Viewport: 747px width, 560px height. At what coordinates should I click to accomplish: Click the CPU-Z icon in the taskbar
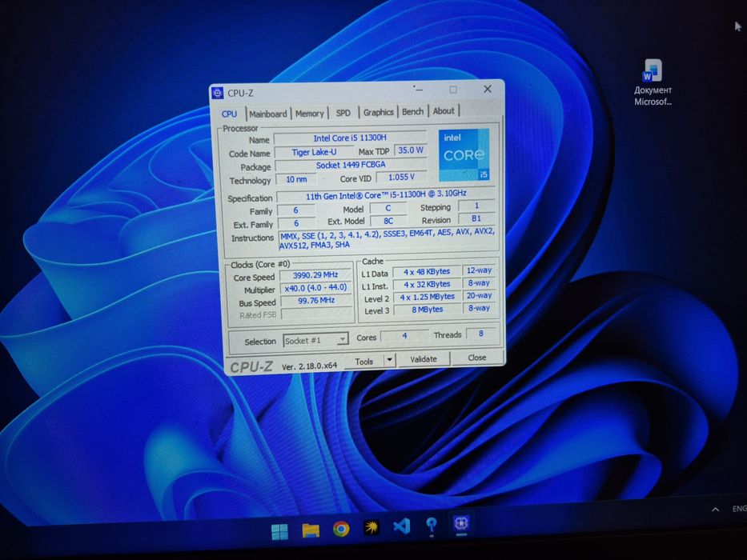[461, 523]
